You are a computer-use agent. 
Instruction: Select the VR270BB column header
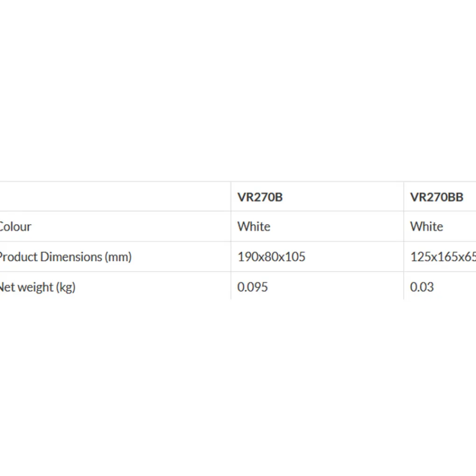[436, 197]
